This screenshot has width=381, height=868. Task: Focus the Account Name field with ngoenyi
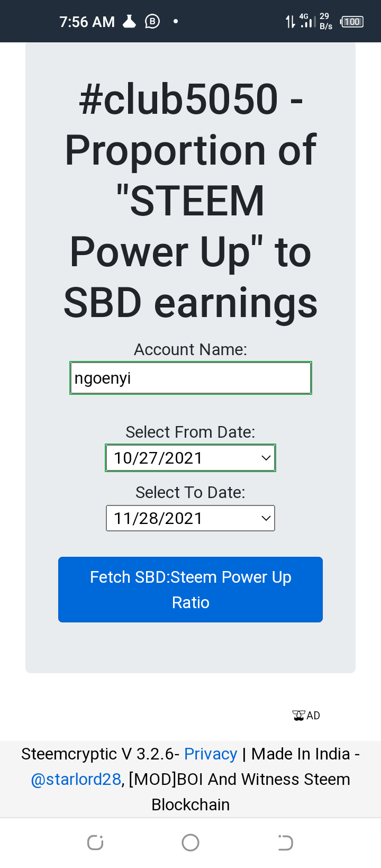[x=190, y=378]
